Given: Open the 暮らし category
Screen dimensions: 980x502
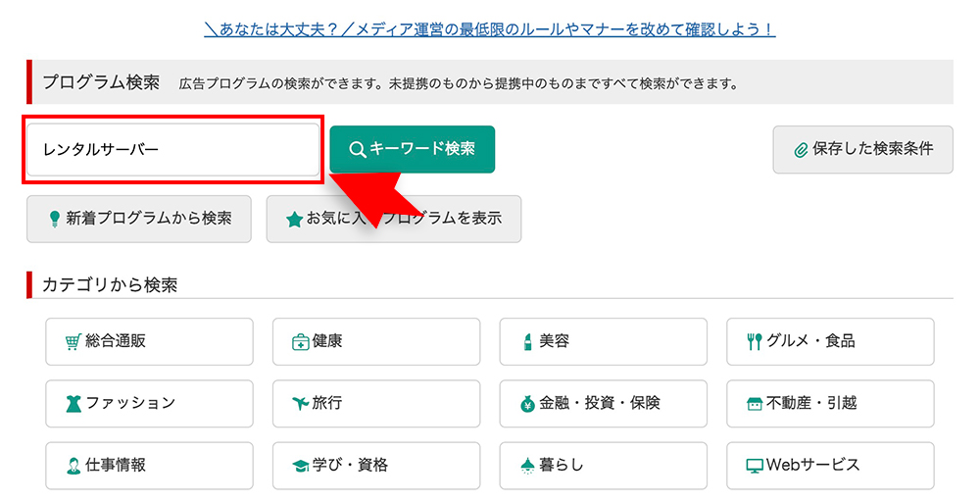Looking at the screenshot, I should (x=603, y=465).
